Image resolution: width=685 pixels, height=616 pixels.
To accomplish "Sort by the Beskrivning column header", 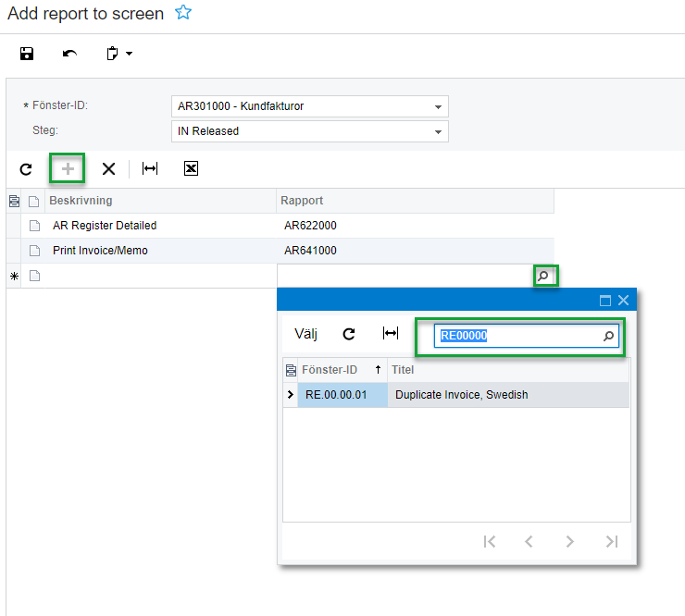I will click(161, 201).
